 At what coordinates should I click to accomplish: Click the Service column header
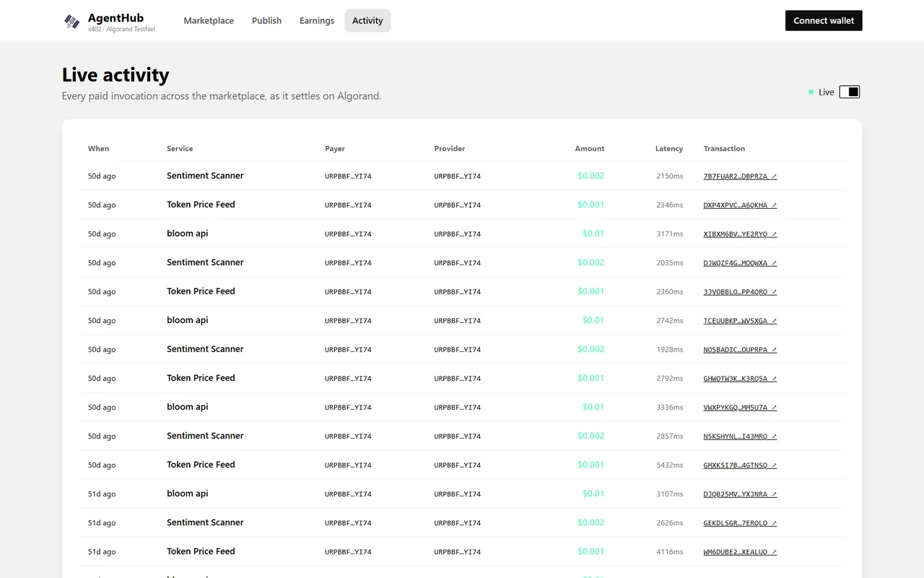click(x=180, y=149)
